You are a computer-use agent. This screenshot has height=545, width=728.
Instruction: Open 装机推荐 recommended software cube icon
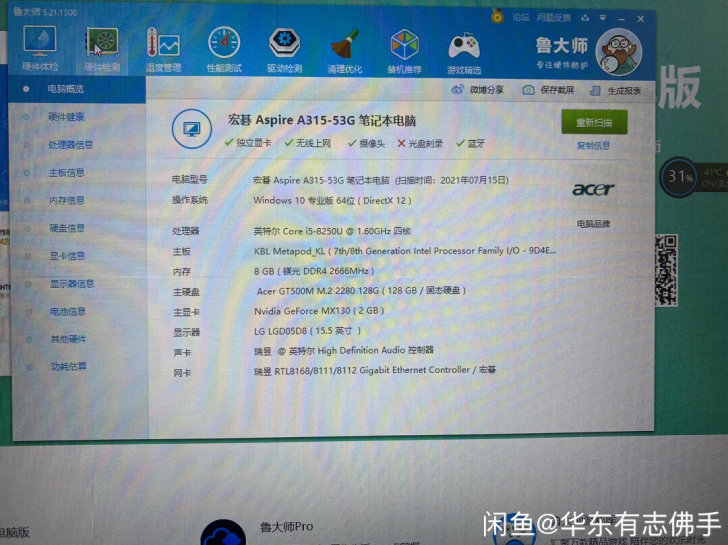pyautogui.click(x=404, y=51)
